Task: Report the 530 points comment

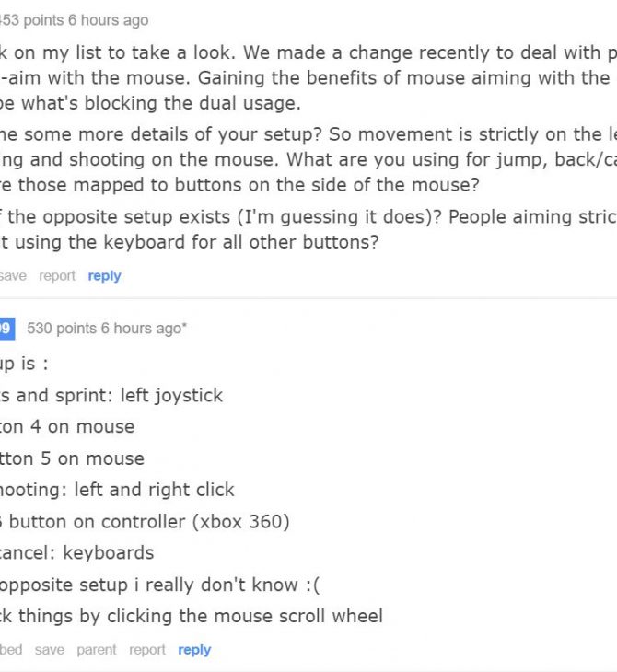Action: click(147, 650)
